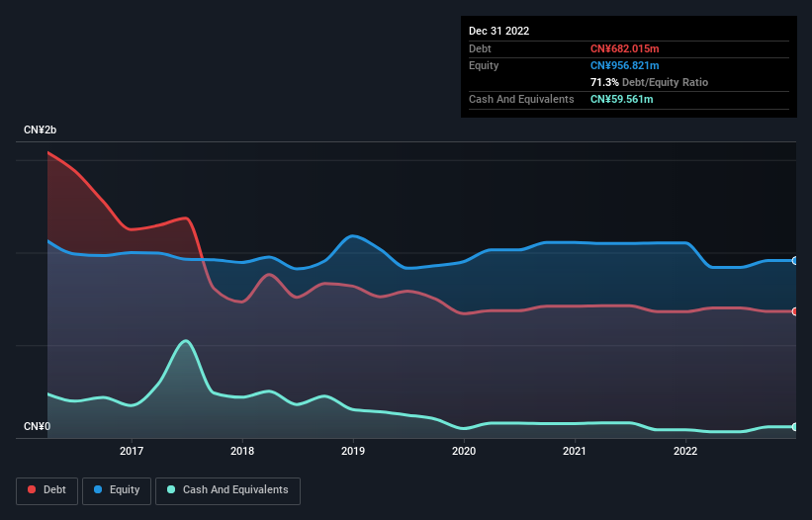The height and width of the screenshot is (520, 812).
Task: Toggle the Debt legend button
Action: (x=46, y=490)
